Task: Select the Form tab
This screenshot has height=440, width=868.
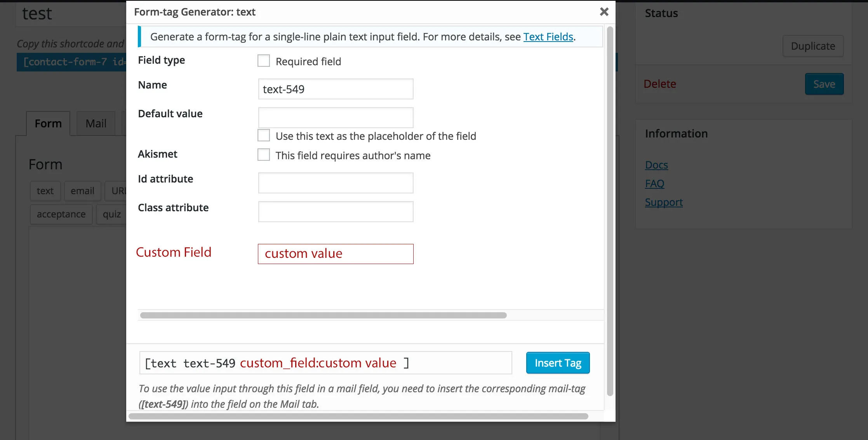Action: tap(48, 123)
